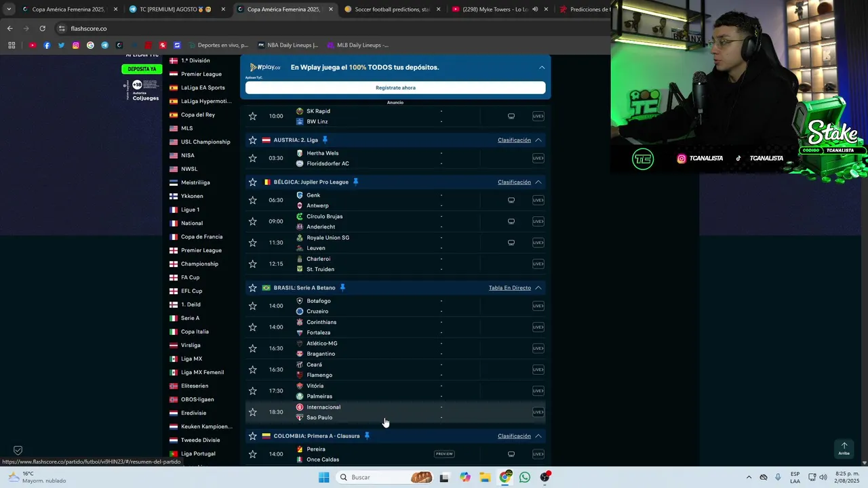Image resolution: width=868 pixels, height=488 pixels.
Task: Reload the page with refresh icon
Action: pos(42,28)
